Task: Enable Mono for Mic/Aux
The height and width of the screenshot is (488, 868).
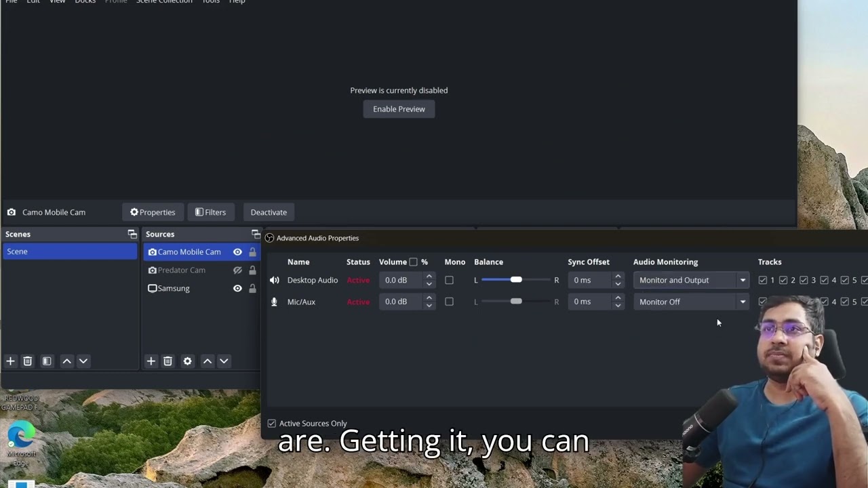Action: click(x=449, y=302)
